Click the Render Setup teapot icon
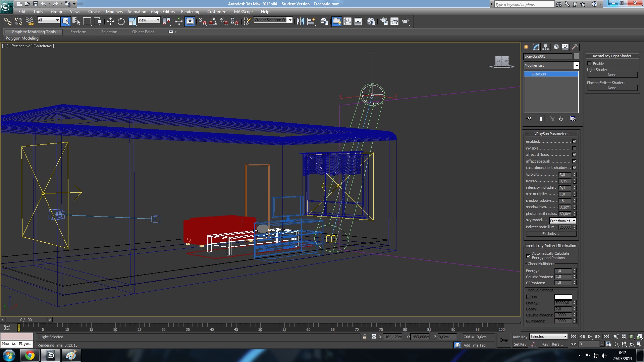This screenshot has height=362, width=644. pos(384,21)
